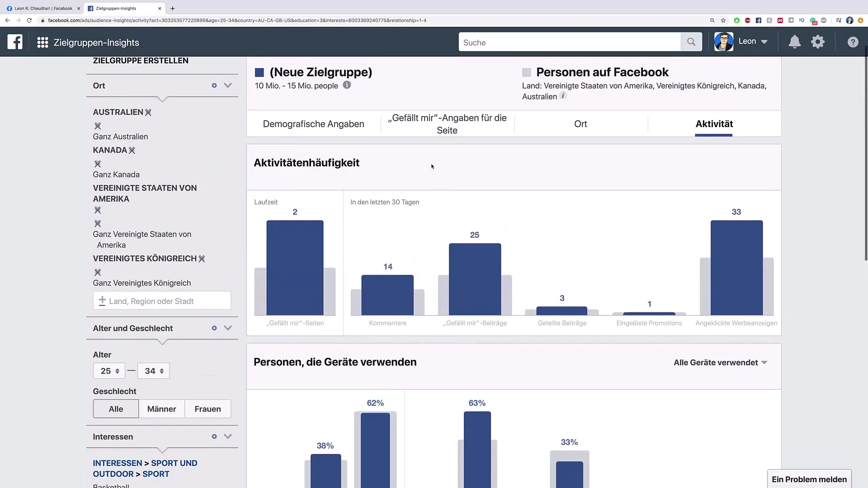Viewport: 868px width, 488px height.
Task: Click the Zielgruppe Erstellen button
Action: pyautogui.click(x=141, y=60)
